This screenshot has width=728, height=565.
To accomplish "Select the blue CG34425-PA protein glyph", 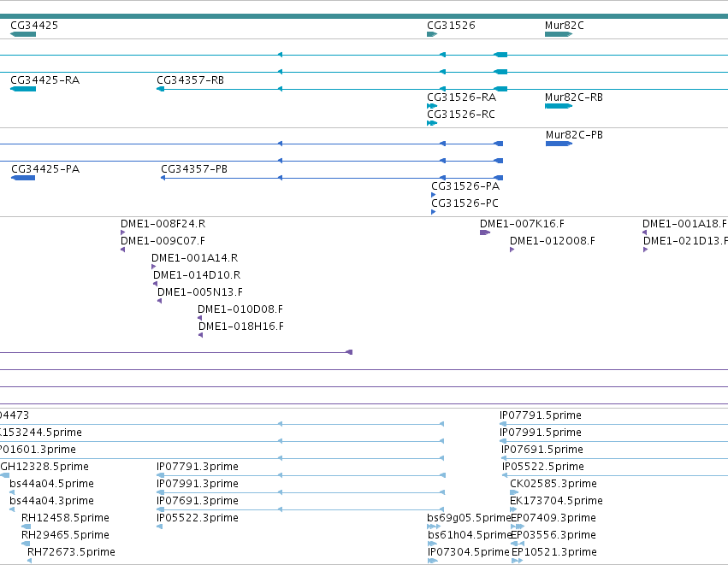I will pyautogui.click(x=23, y=178).
